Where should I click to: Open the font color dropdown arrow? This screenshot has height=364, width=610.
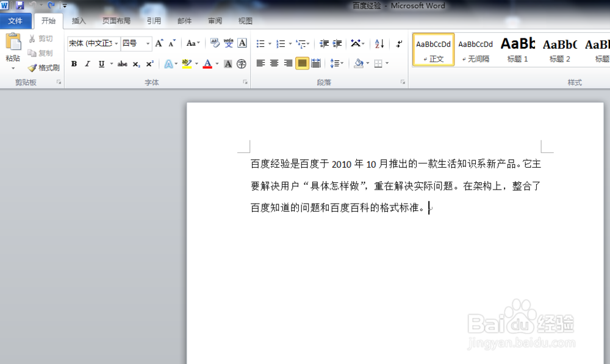pyautogui.click(x=217, y=64)
